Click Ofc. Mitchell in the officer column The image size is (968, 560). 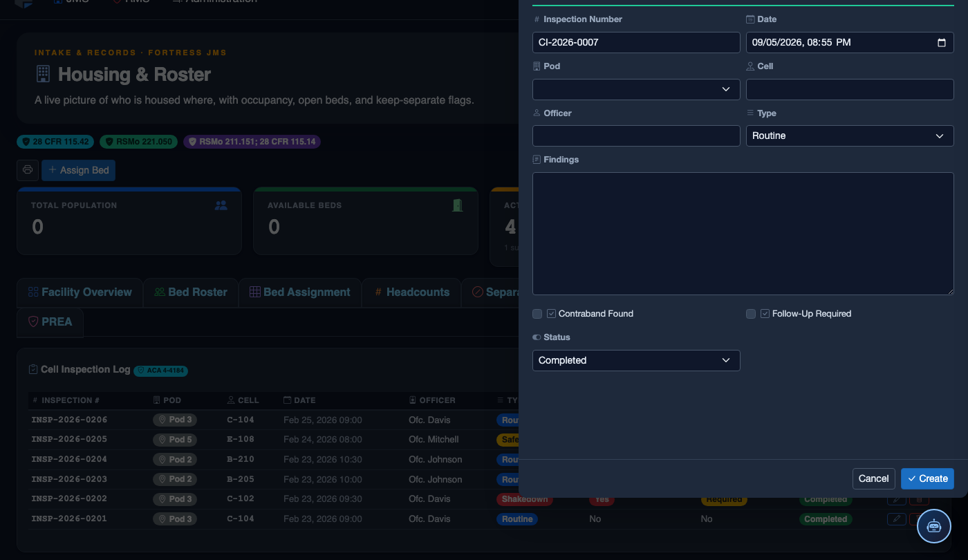point(434,440)
